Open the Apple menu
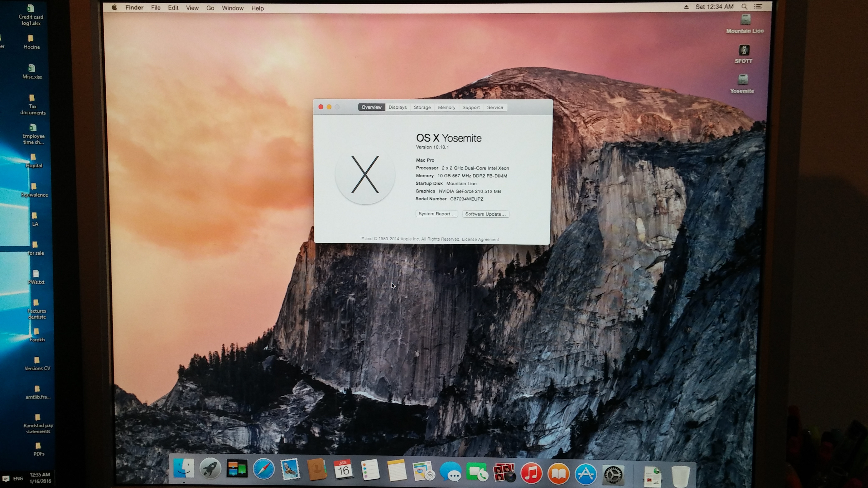The image size is (868, 488). (x=114, y=8)
